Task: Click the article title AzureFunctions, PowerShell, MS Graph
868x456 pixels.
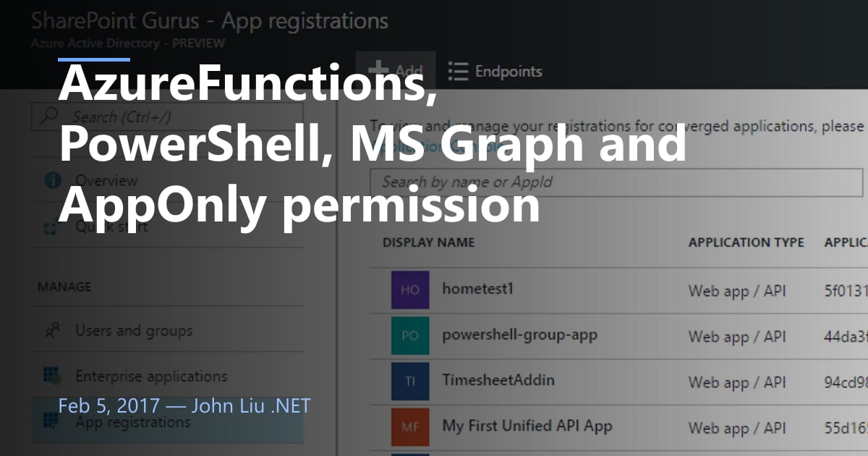Action: (372, 145)
